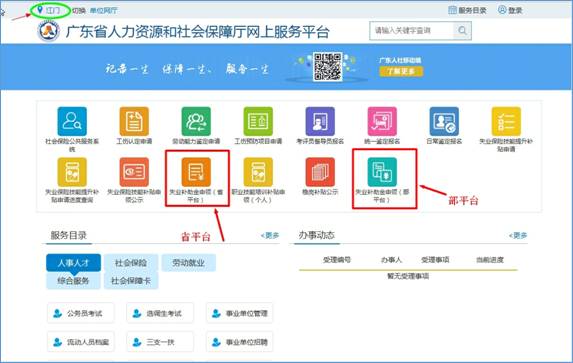Click the 事业单位招聘 button

pyautogui.click(x=240, y=342)
